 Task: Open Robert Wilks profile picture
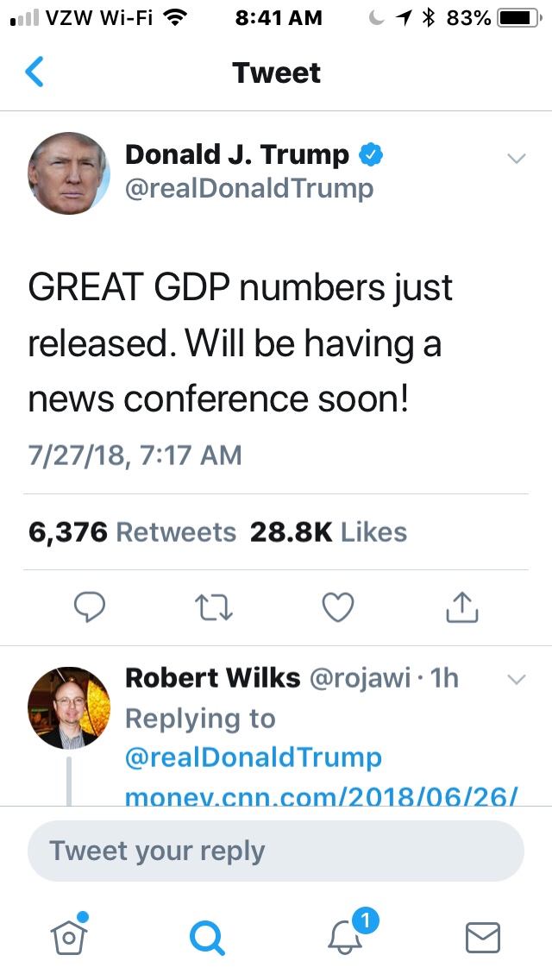pos(69,707)
